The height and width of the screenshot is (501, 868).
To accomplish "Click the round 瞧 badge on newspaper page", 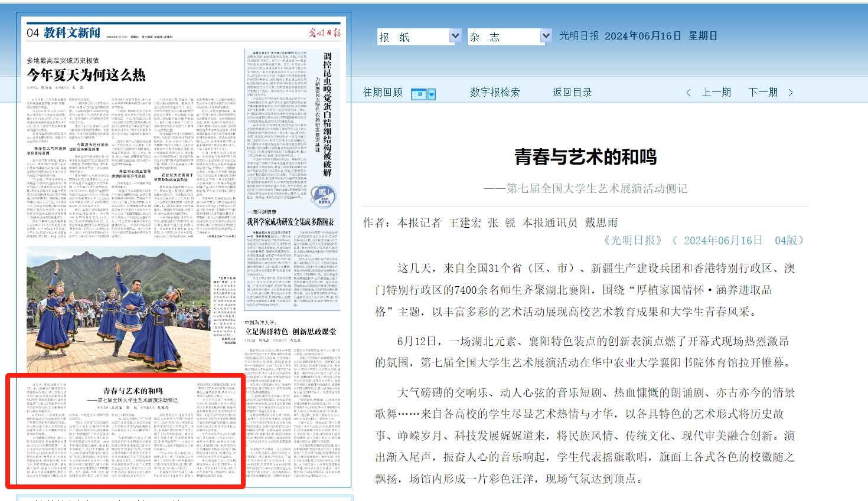I will [x=322, y=194].
